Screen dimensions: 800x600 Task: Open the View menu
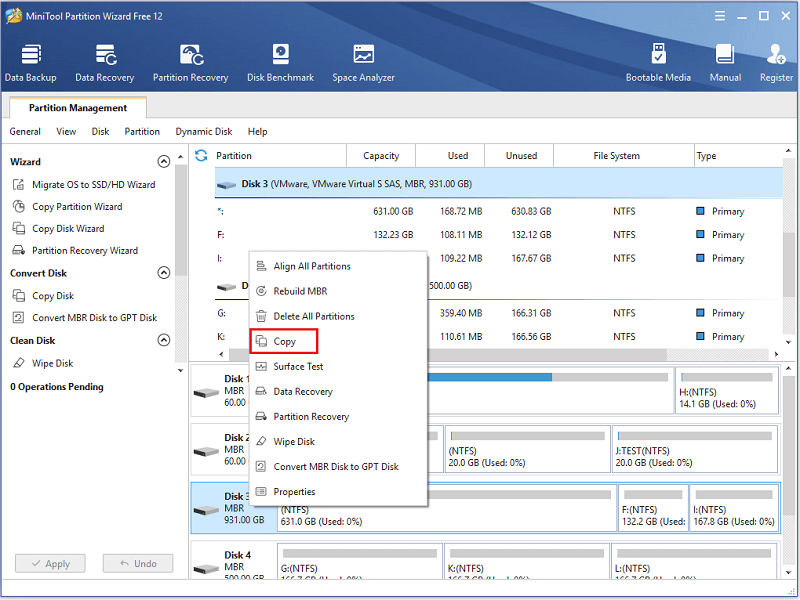coord(66,131)
